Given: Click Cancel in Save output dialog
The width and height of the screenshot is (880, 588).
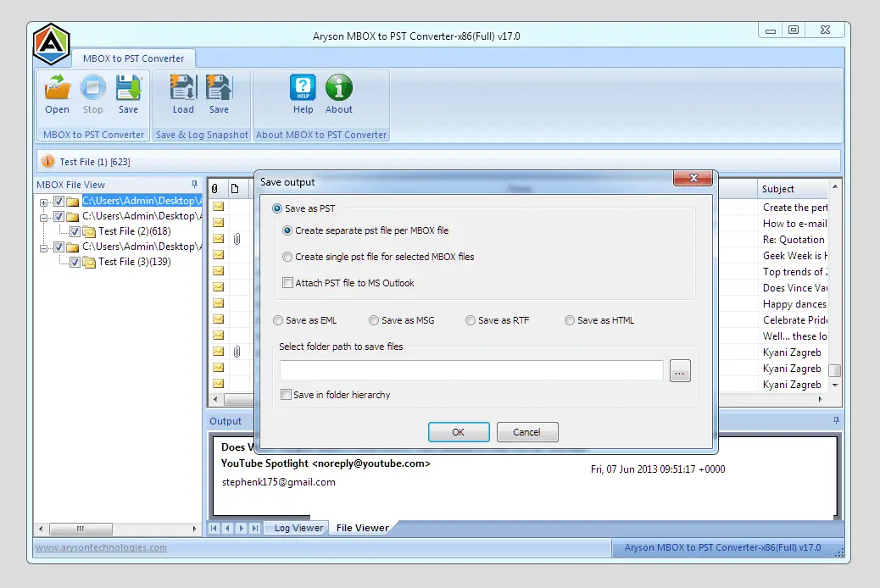Looking at the screenshot, I should click(527, 432).
